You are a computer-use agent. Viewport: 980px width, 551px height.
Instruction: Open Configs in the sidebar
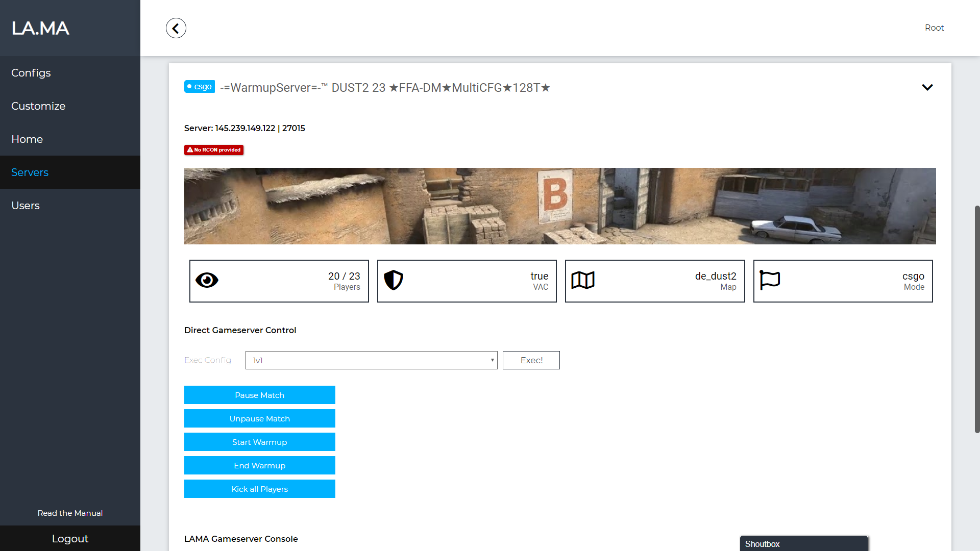70,73
